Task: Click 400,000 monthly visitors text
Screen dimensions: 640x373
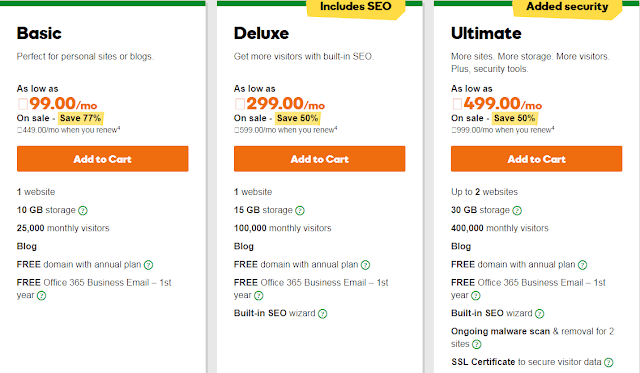Action: pyautogui.click(x=500, y=228)
